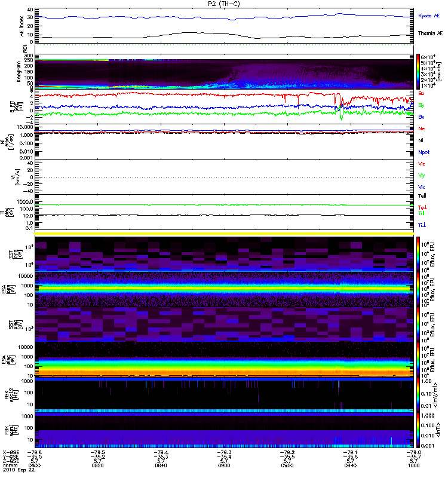The image size is (448, 478).
Task: Click the red Bz legend label
Action: pos(421,93)
